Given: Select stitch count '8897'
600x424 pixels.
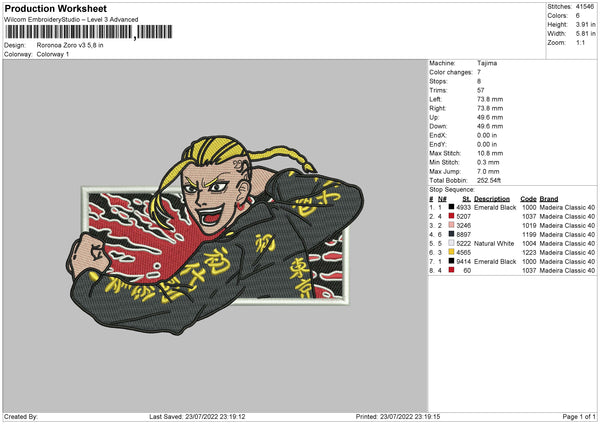Looking at the screenshot, I should tap(463, 235).
